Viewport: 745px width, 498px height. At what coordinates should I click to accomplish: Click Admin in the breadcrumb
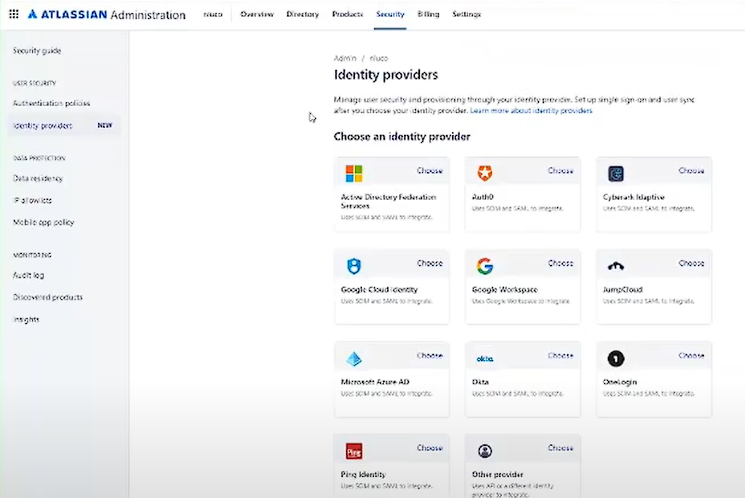345,58
